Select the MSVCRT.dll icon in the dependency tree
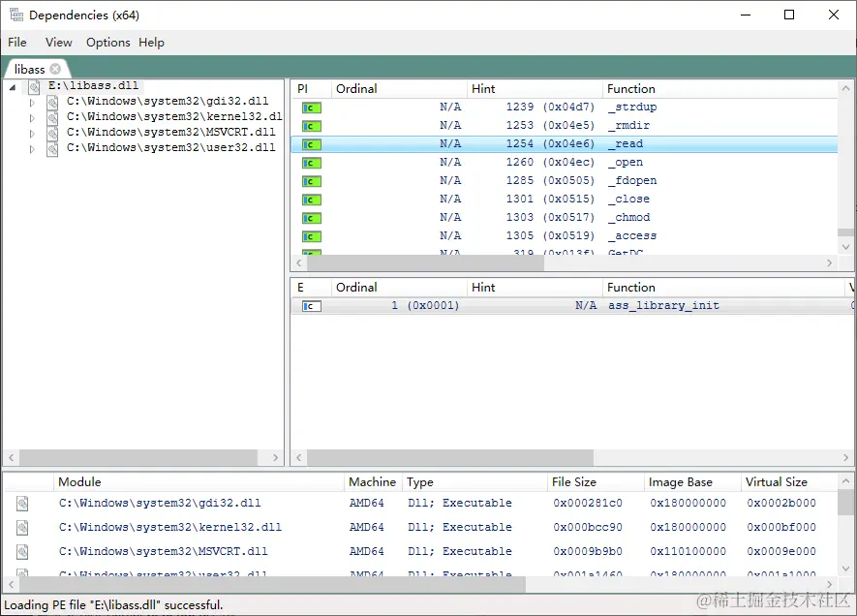 (51, 132)
